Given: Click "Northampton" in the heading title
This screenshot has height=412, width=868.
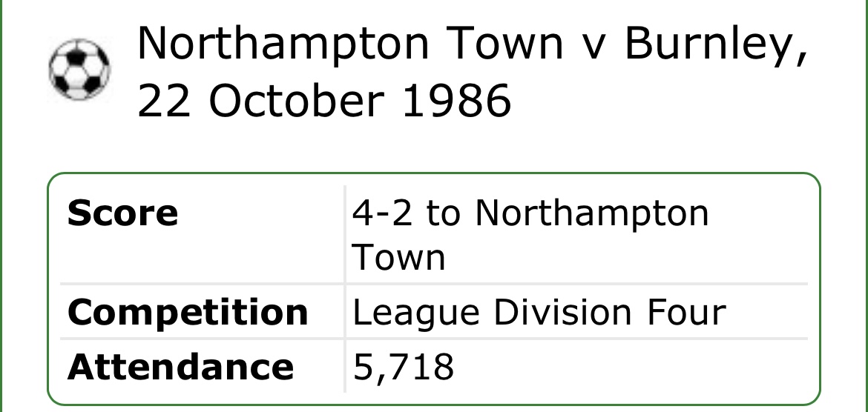Looking at the screenshot, I should tap(283, 46).
